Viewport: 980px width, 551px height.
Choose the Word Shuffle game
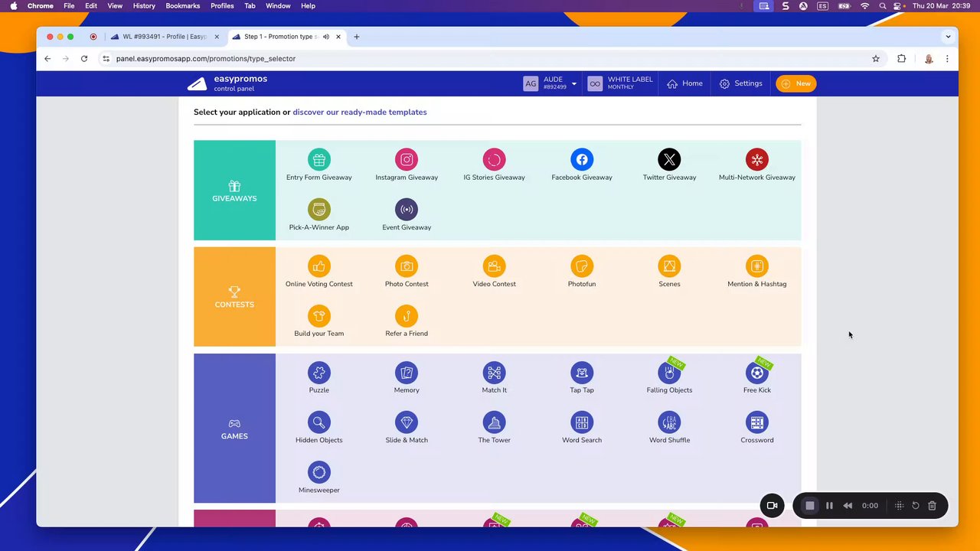[x=669, y=429]
